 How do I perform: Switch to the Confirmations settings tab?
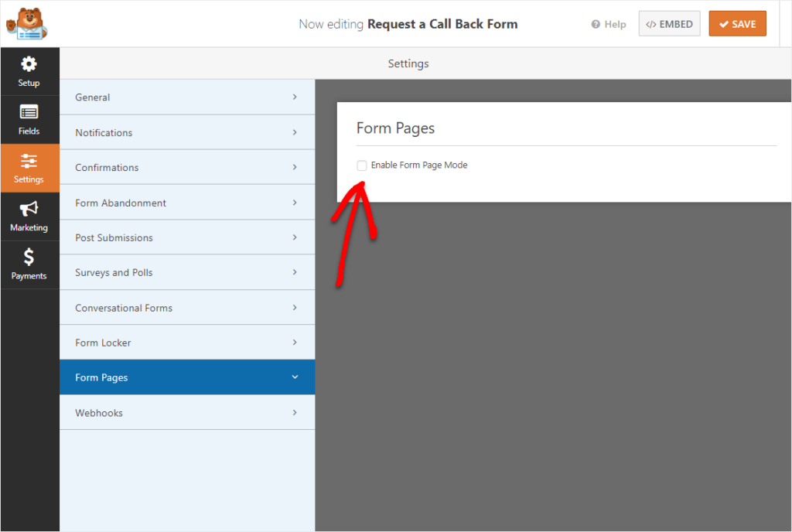(x=187, y=167)
